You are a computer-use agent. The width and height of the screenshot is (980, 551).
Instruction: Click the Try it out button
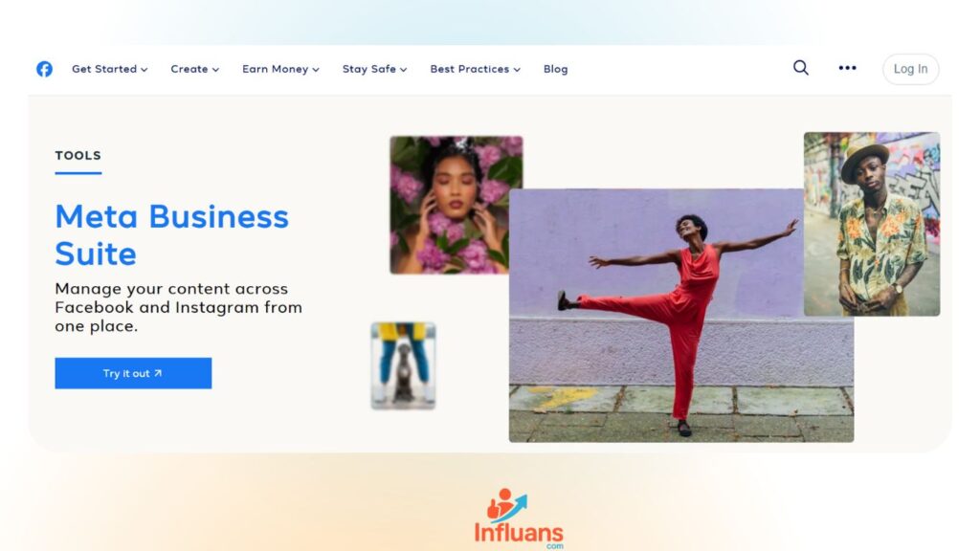point(133,373)
